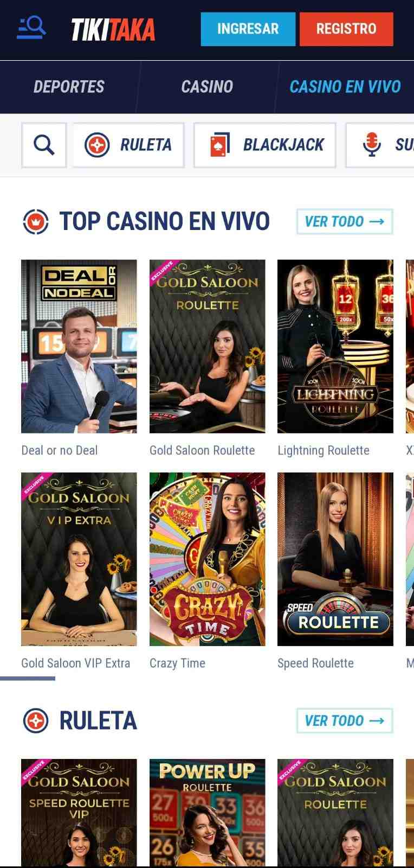Click the Registro sign-up button
The height and width of the screenshot is (868, 414).
346,29
